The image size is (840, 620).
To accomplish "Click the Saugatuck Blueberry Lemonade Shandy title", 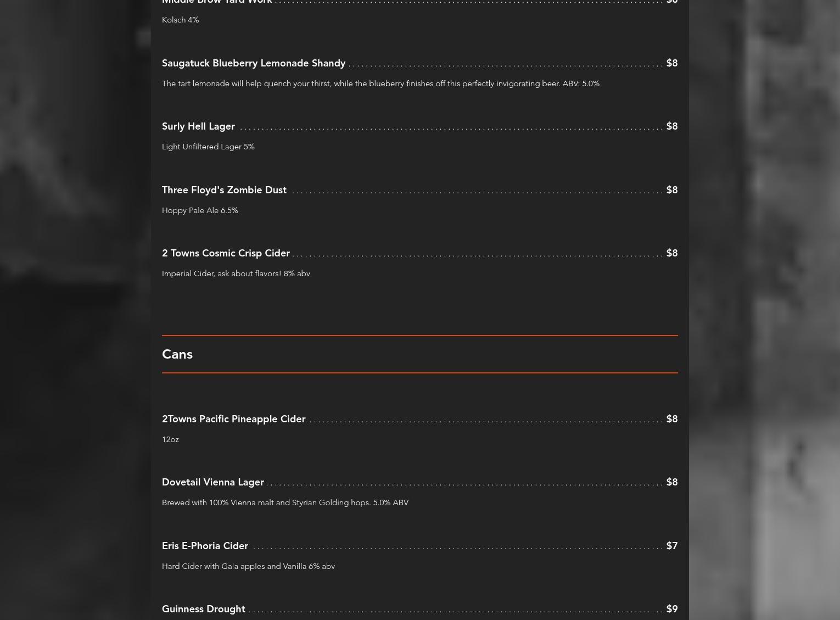I will pos(253,63).
